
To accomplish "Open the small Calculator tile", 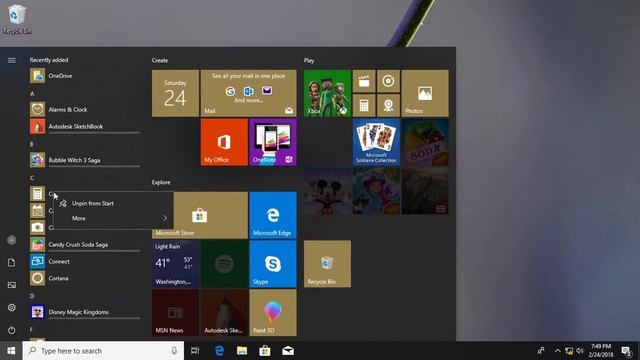I will point(364,106).
